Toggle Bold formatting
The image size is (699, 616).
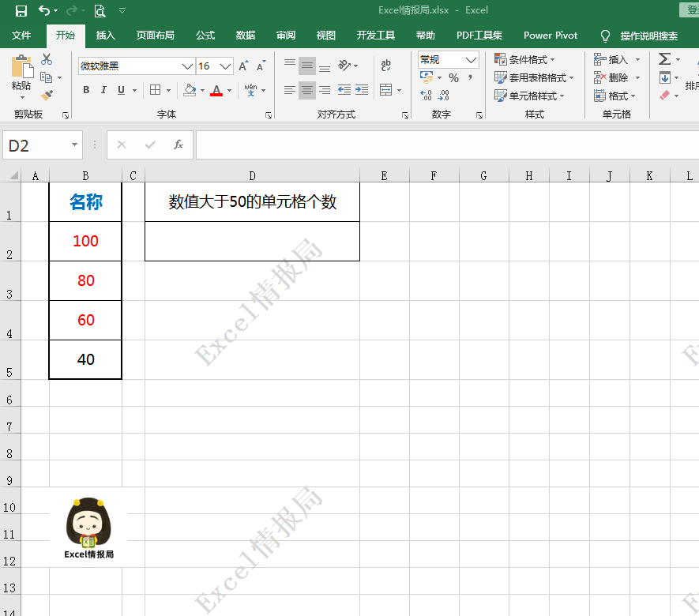(86, 90)
